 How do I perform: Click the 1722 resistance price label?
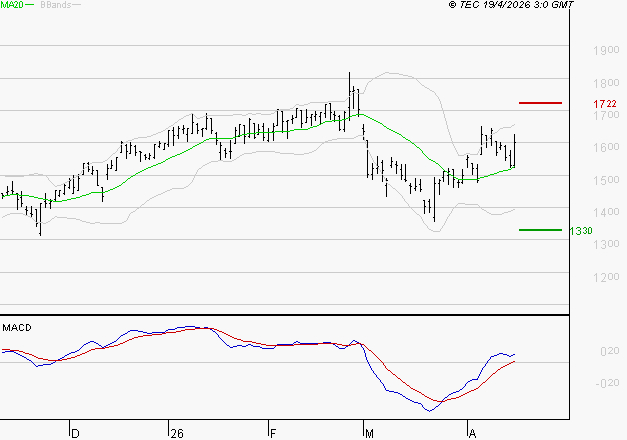point(604,104)
